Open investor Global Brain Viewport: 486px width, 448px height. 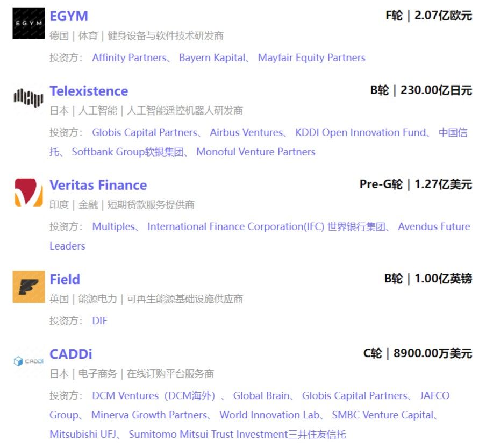click(x=261, y=396)
